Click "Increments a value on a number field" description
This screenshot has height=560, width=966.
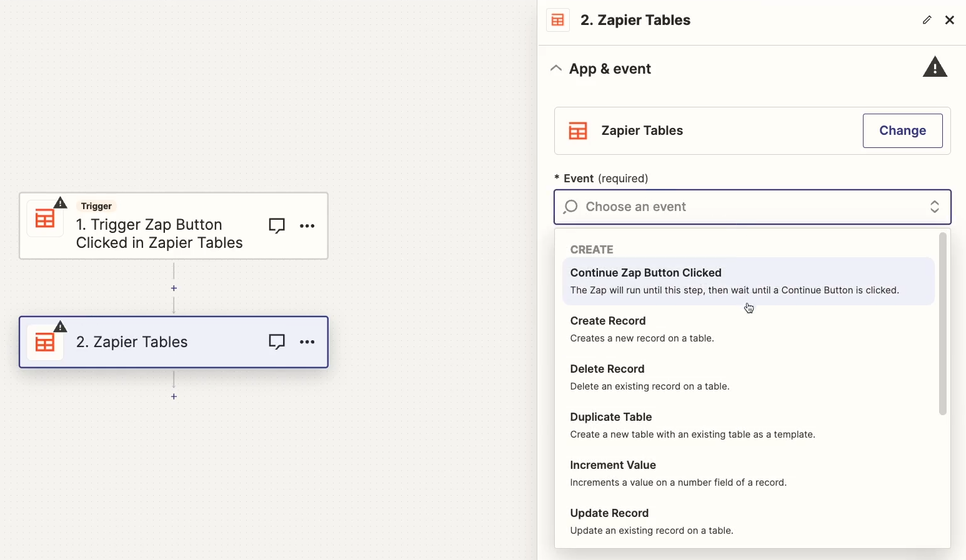pyautogui.click(x=679, y=483)
